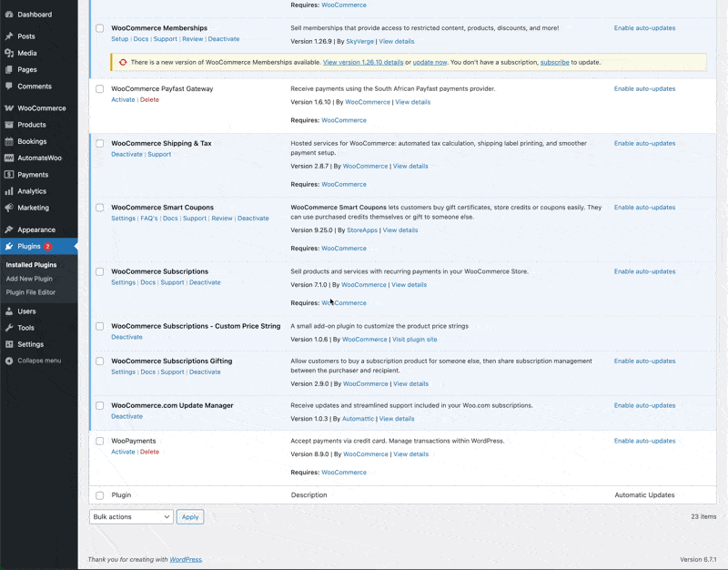This screenshot has height=570, width=728.
Task: Click the Products box icon
Action: click(9, 125)
